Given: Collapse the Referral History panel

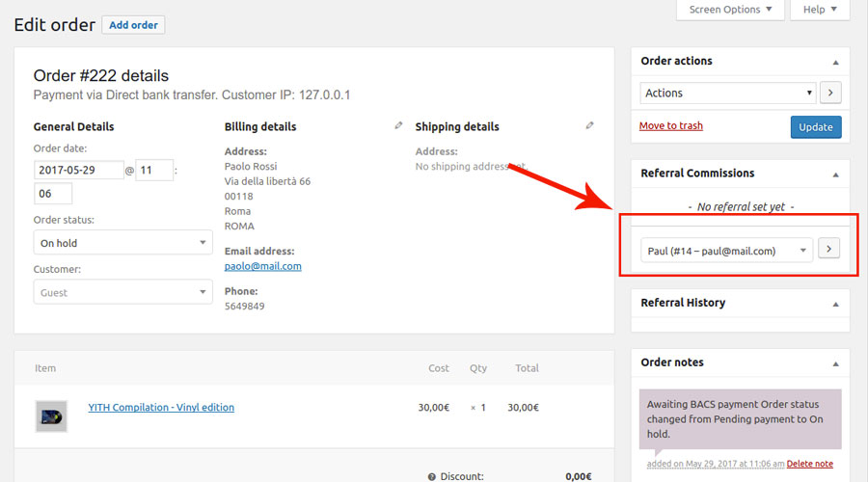Looking at the screenshot, I should 835,304.
